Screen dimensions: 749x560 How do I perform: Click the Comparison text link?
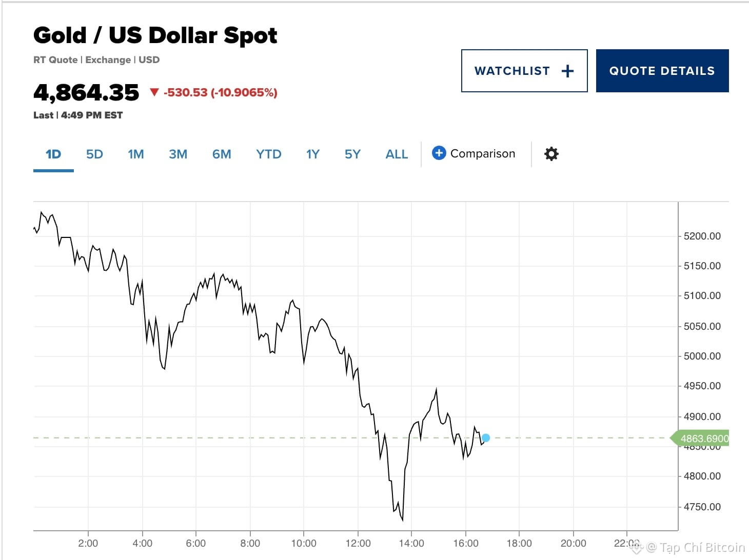pyautogui.click(x=483, y=154)
